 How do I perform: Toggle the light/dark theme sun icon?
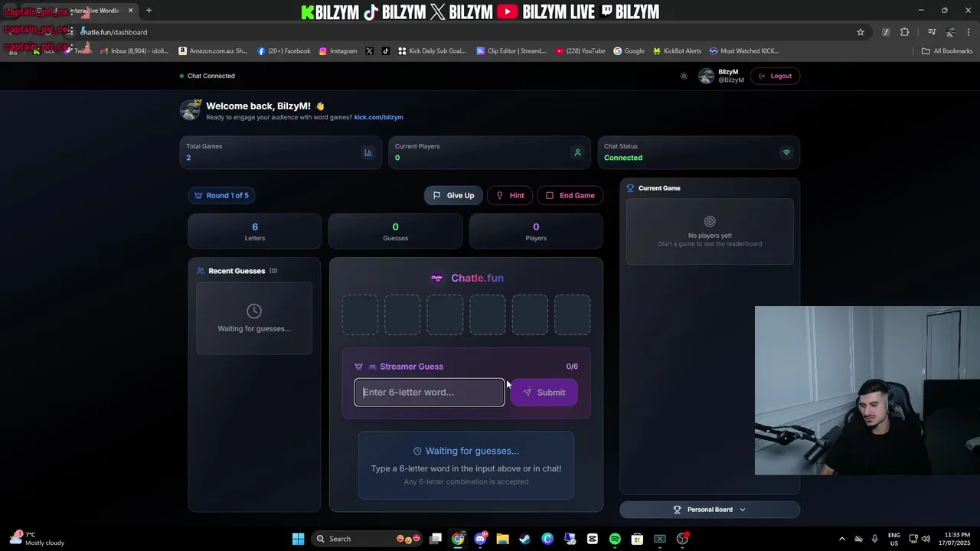click(684, 76)
